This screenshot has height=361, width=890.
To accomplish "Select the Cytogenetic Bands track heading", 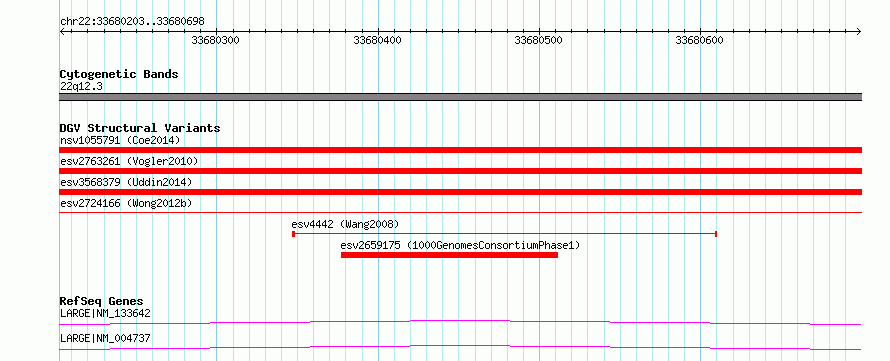I will pos(119,74).
